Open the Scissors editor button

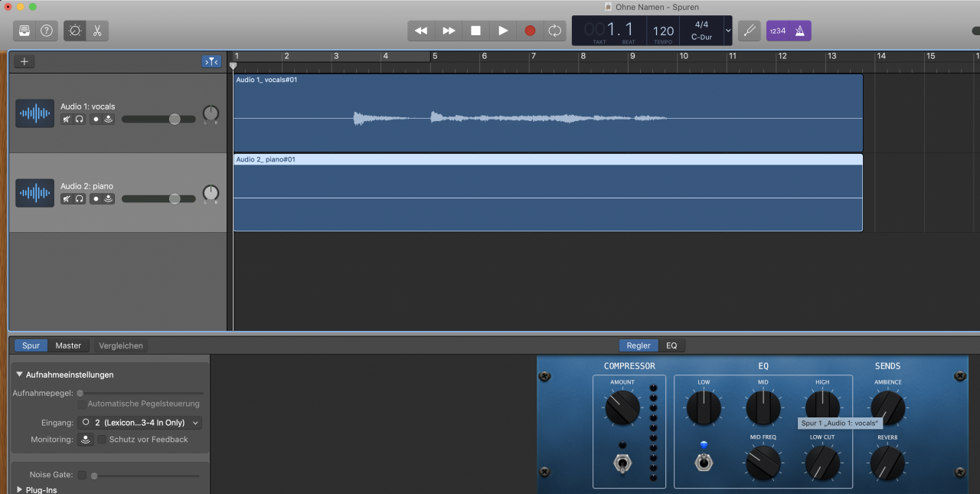97,31
